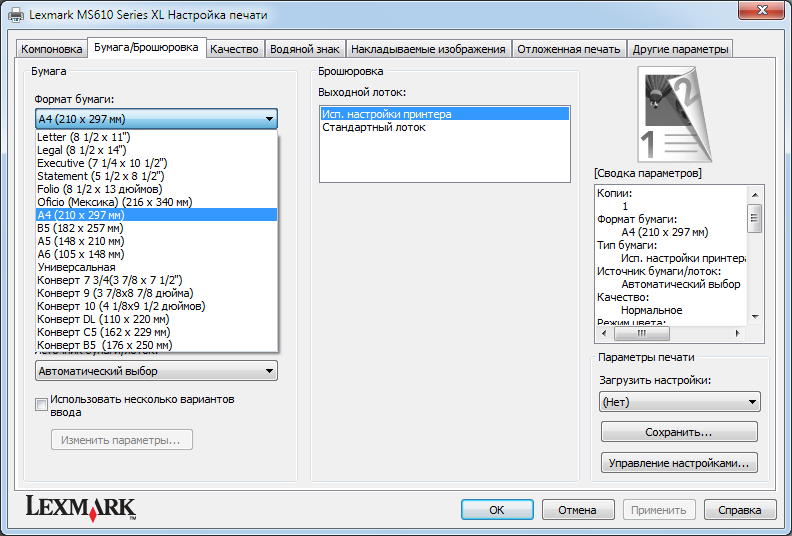Click Управление настройками button
792x536 pixels.
(x=679, y=463)
